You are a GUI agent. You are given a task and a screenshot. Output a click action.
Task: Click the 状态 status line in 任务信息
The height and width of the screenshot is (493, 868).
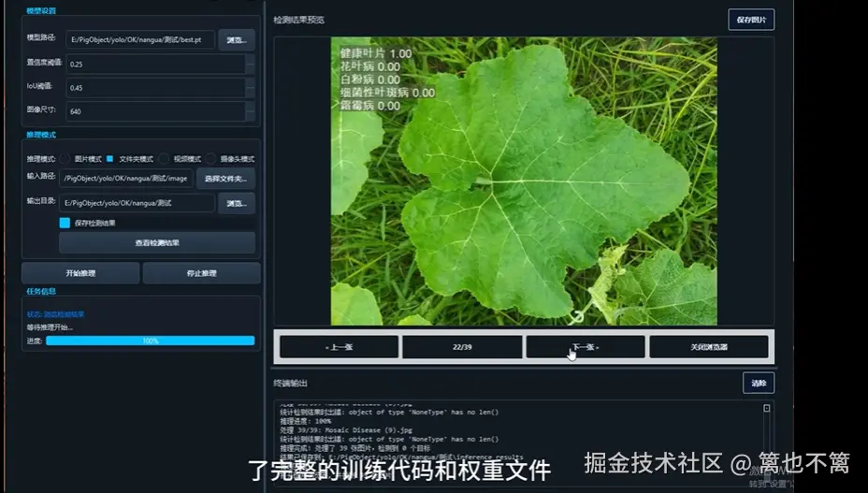tap(55, 314)
